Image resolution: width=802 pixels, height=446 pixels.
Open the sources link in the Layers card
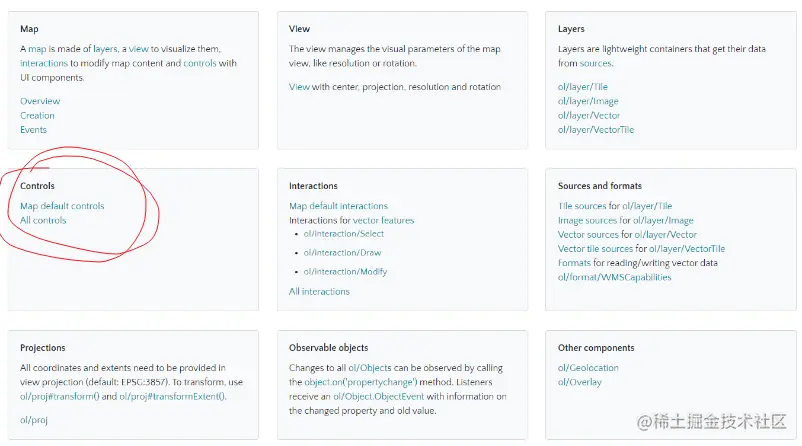click(596, 63)
